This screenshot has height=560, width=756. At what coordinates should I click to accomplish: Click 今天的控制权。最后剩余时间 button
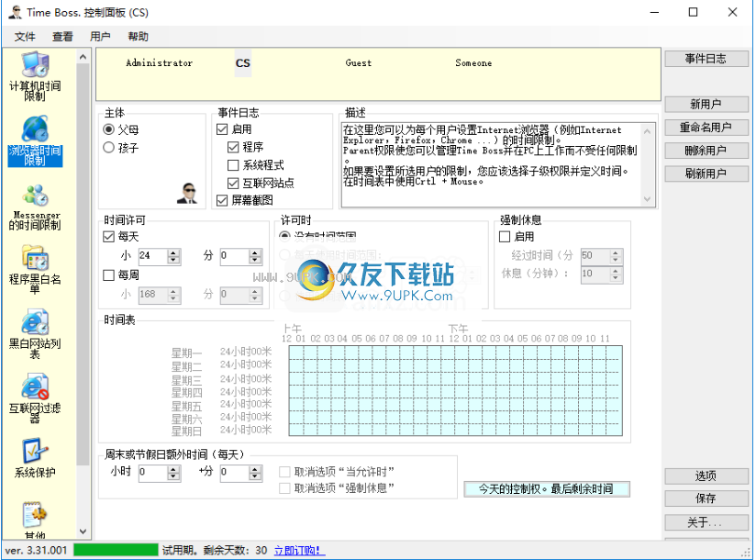(x=547, y=489)
